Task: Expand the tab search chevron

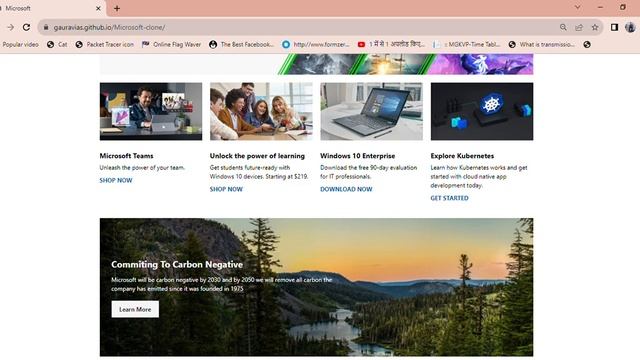Action: tap(578, 7)
